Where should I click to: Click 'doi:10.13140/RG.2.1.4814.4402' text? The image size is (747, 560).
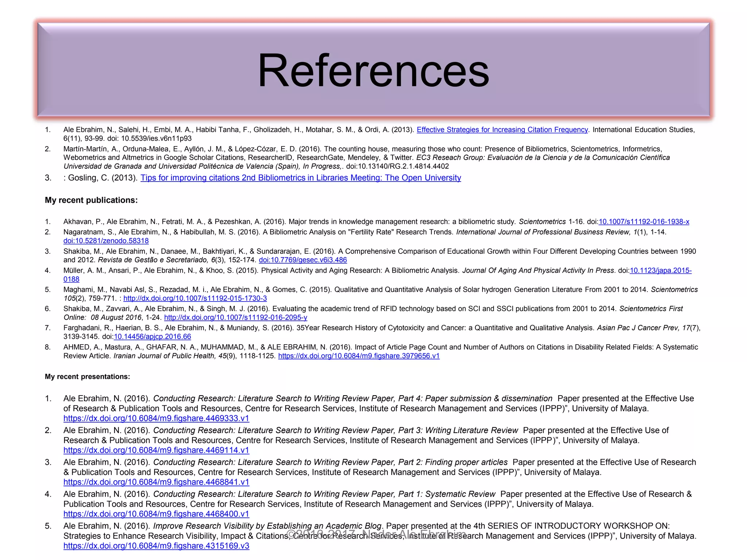398,166
